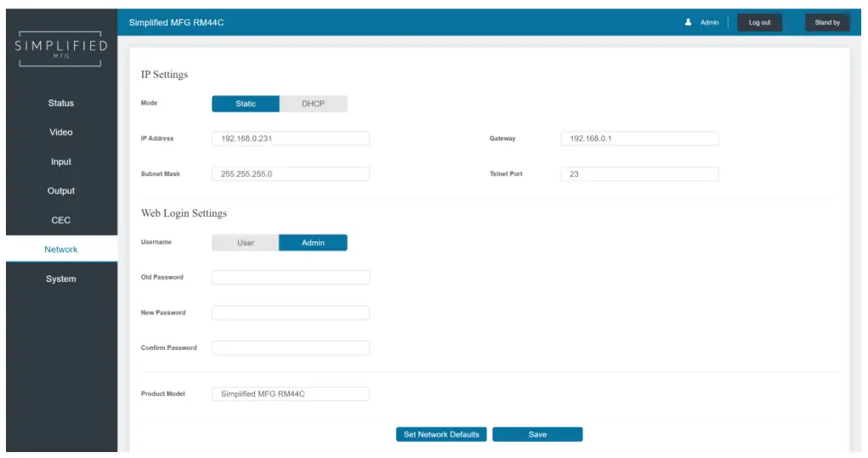Click the 'Simplified MFG RM44C' header title

[176, 23]
